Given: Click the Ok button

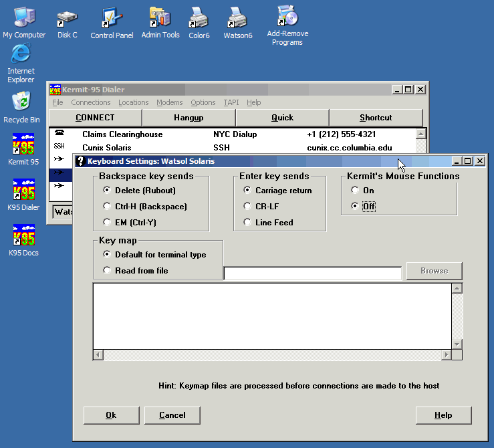Looking at the screenshot, I should point(111,415).
